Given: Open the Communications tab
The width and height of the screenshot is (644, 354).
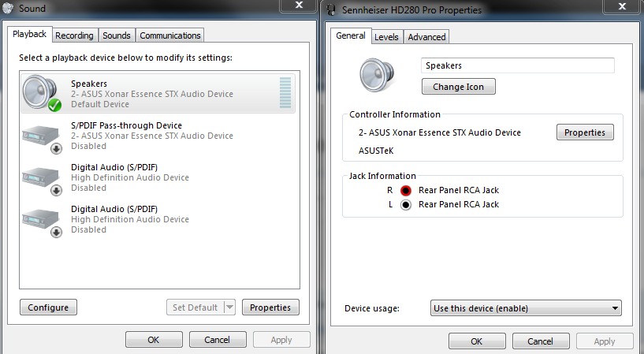Looking at the screenshot, I should (170, 35).
